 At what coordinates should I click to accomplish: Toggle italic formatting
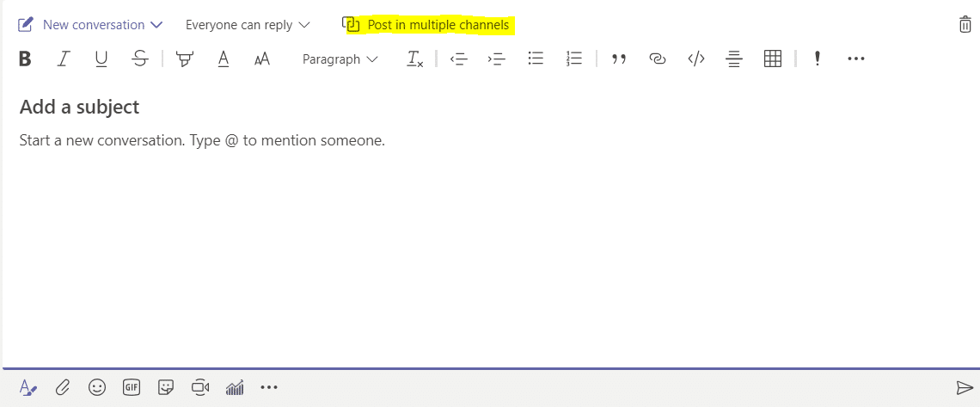63,59
